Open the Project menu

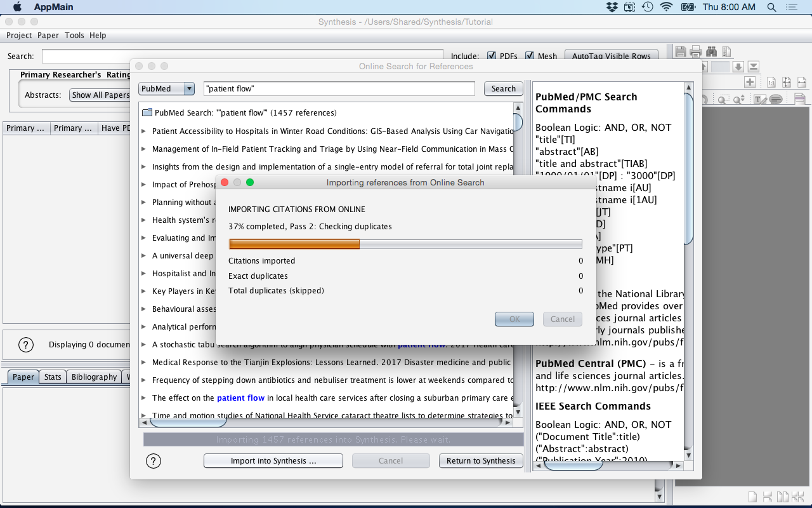(19, 36)
